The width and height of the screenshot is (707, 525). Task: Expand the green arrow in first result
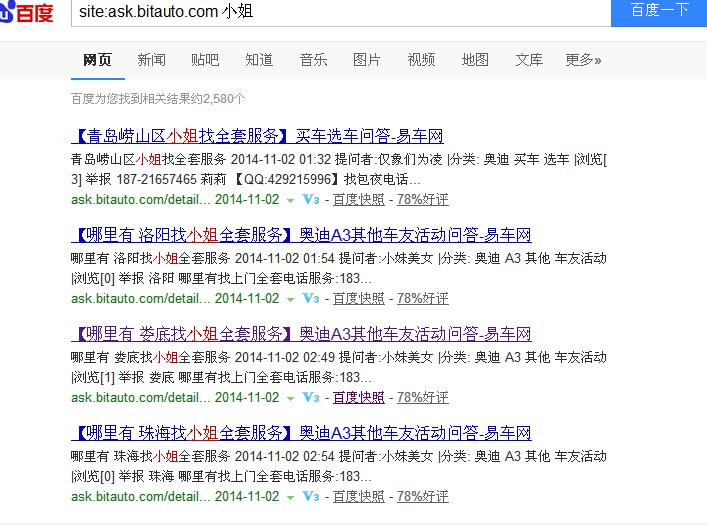pyautogui.click(x=290, y=201)
